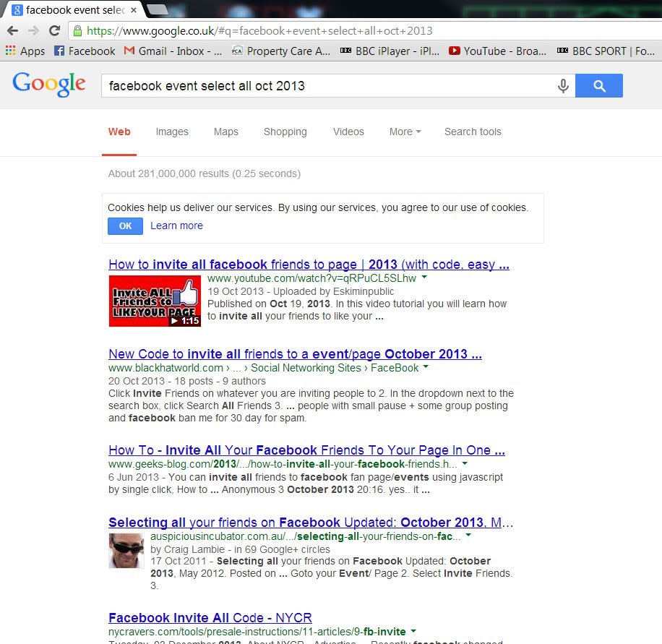The width and height of the screenshot is (662, 644).
Task: Open the Gmail - Inbox bookmark
Action: (x=173, y=51)
